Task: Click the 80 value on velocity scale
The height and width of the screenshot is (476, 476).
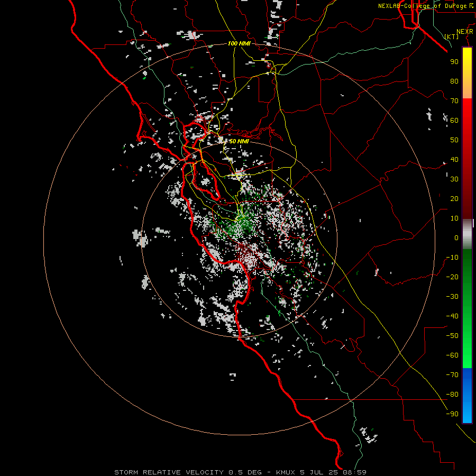Action: pyautogui.click(x=454, y=81)
